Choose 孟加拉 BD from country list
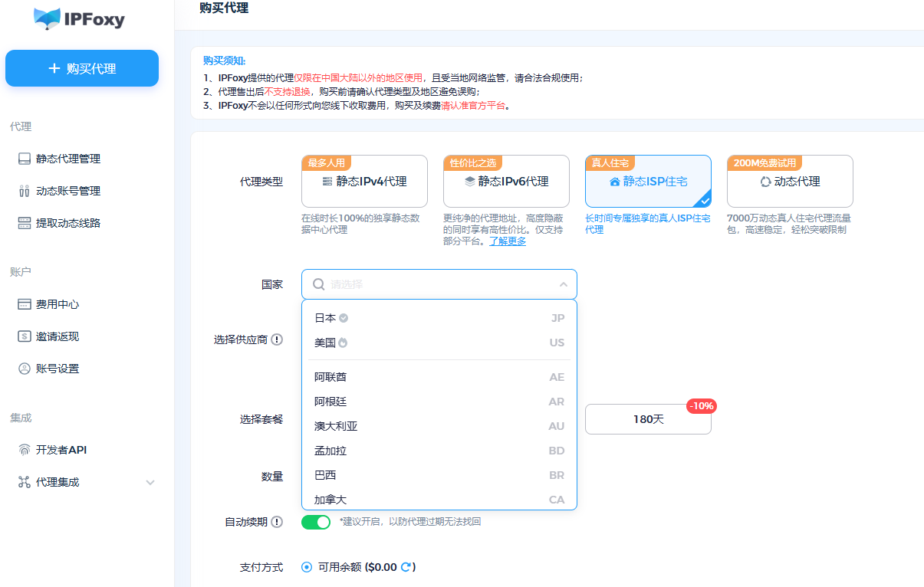 (x=439, y=451)
